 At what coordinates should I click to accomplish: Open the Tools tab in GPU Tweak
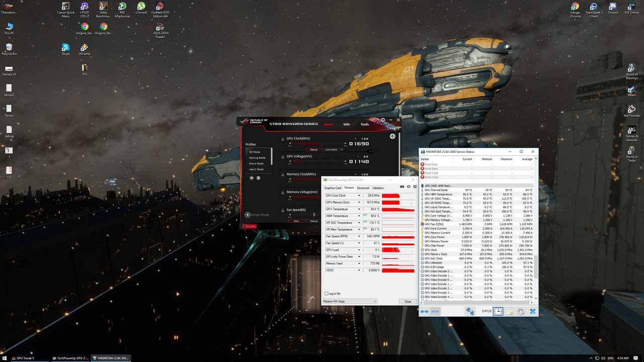click(x=365, y=124)
